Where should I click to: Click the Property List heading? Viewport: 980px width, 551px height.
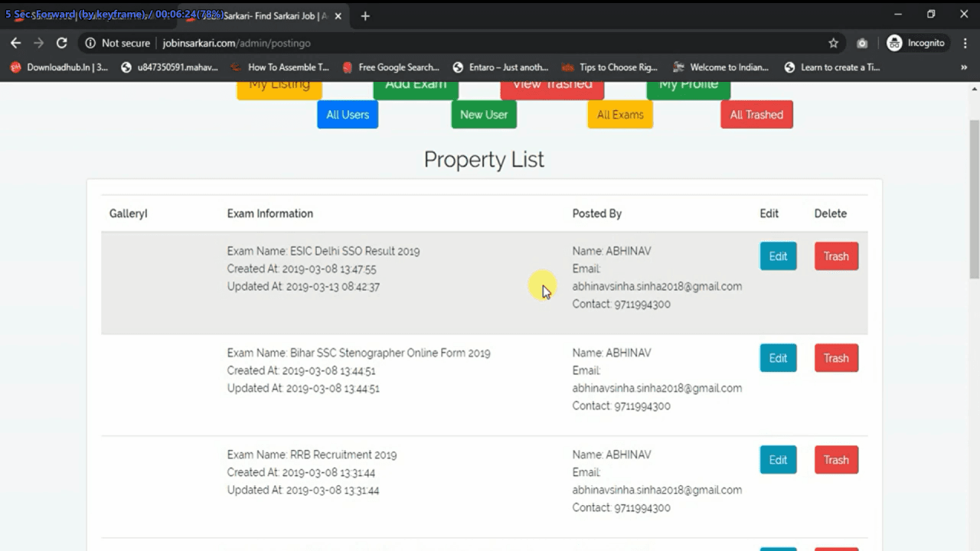[x=484, y=159]
